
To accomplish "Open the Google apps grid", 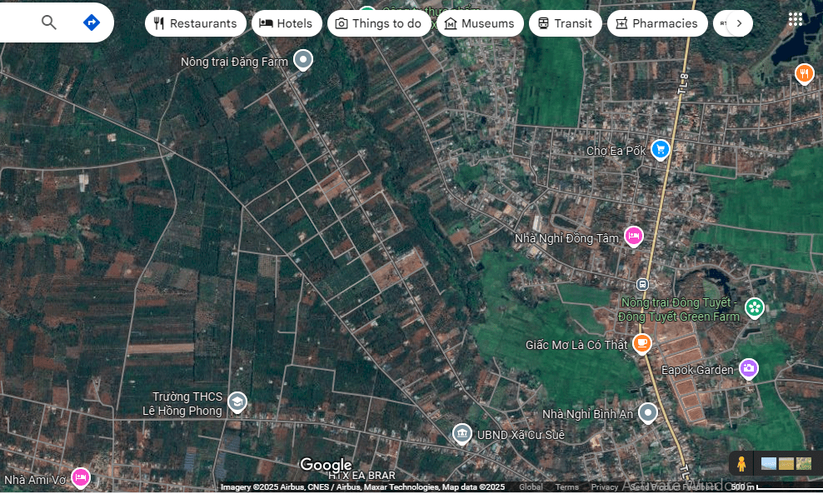I will (796, 19).
